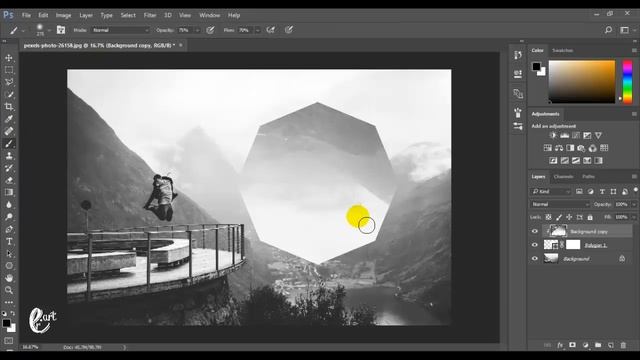Switch to the Channels tab
640x360 pixels.
tap(564, 177)
